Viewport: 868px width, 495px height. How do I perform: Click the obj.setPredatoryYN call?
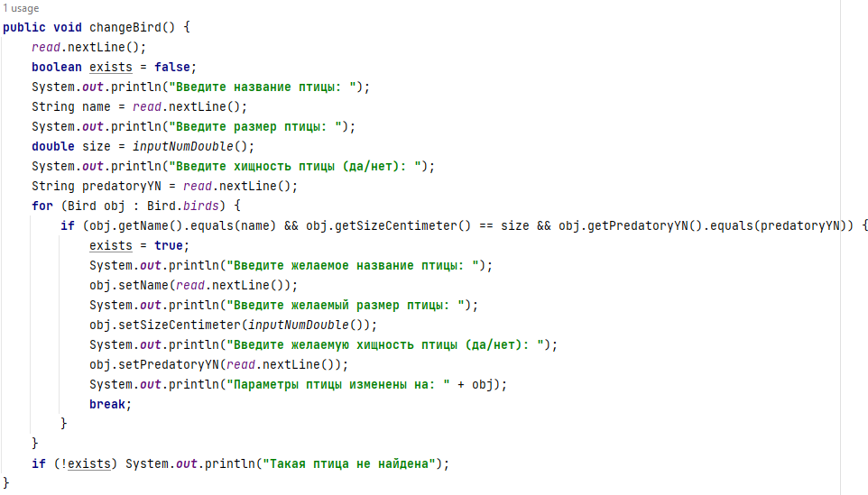218,365
